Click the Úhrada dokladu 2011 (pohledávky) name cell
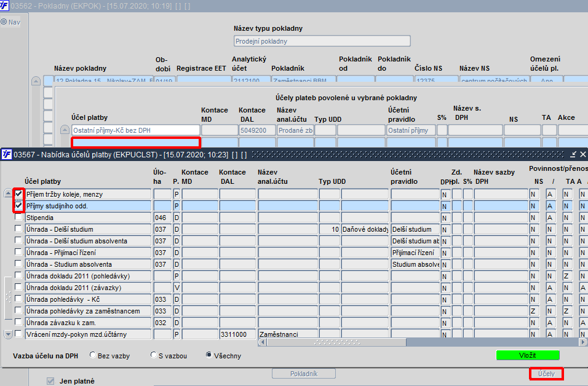Screen dimensions: 588x386 (88, 276)
